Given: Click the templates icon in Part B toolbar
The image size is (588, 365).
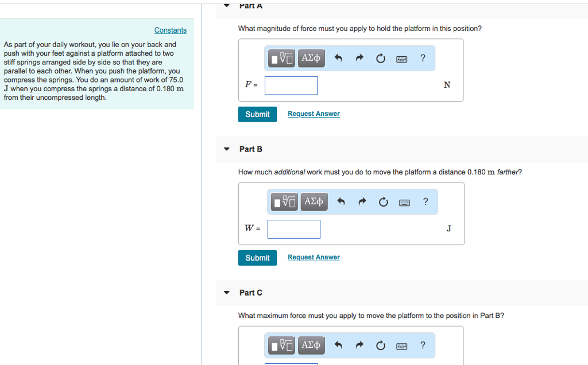Looking at the screenshot, I should [284, 201].
